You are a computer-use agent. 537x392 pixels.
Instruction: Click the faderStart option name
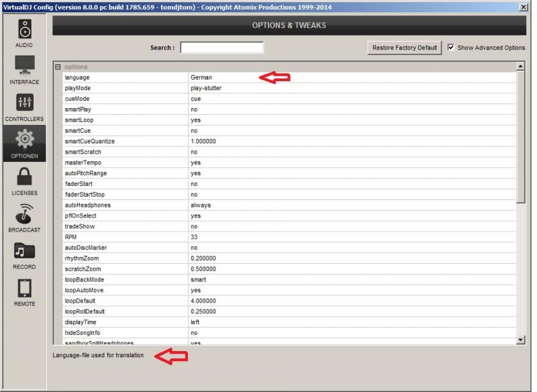point(79,183)
